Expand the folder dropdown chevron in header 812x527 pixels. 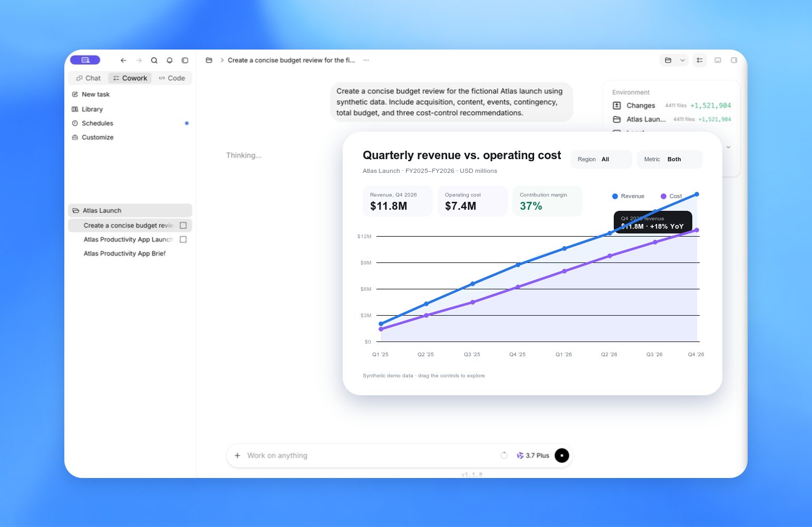[682, 61]
